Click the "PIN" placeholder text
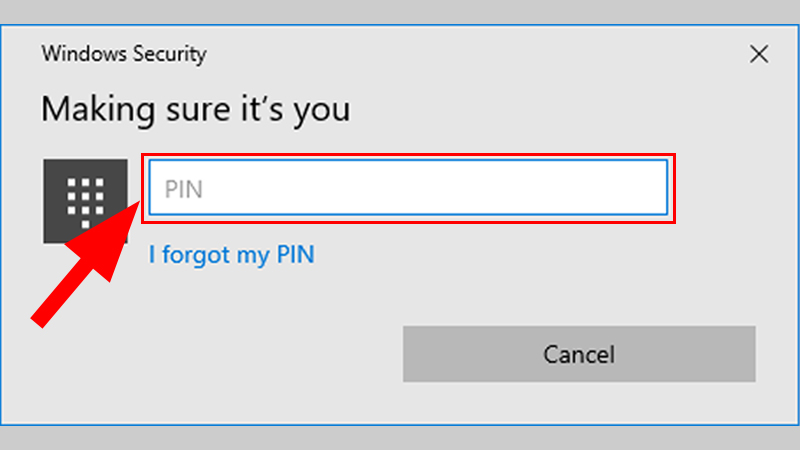Image resolution: width=800 pixels, height=450 pixels. pyautogui.click(x=184, y=189)
